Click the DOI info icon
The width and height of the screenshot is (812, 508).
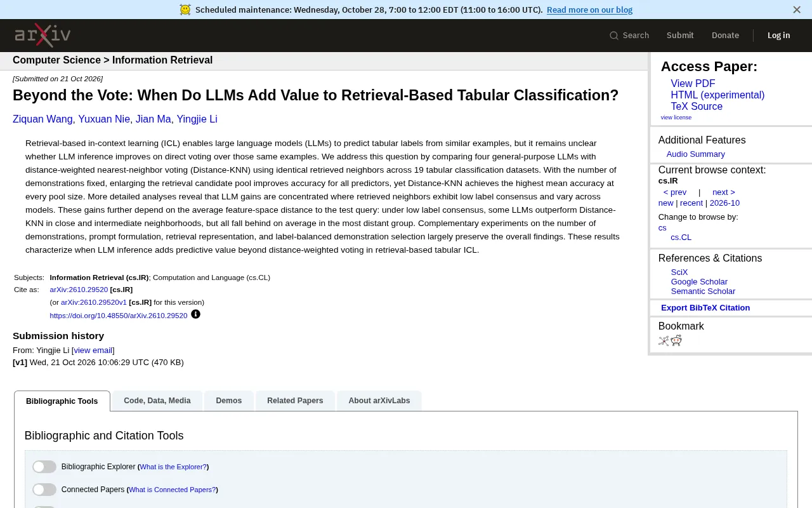[195, 314]
